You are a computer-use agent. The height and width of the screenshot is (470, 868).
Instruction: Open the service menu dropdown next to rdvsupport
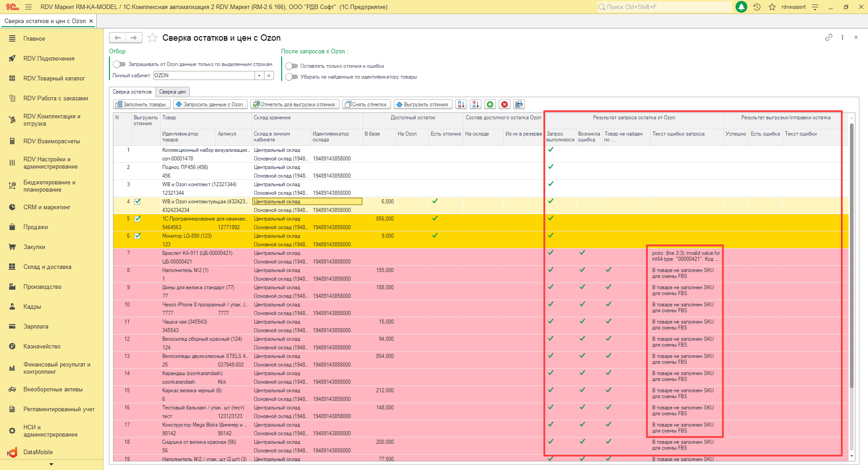pyautogui.click(x=815, y=7)
